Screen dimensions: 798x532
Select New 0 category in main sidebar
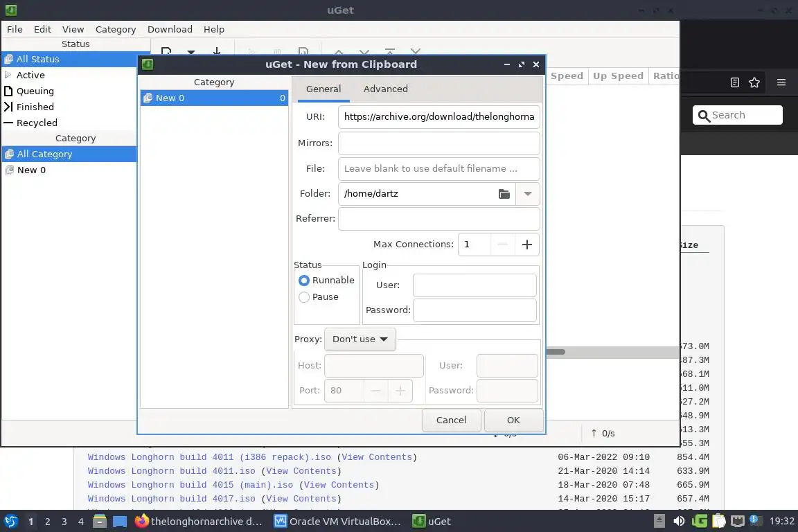coord(69,170)
